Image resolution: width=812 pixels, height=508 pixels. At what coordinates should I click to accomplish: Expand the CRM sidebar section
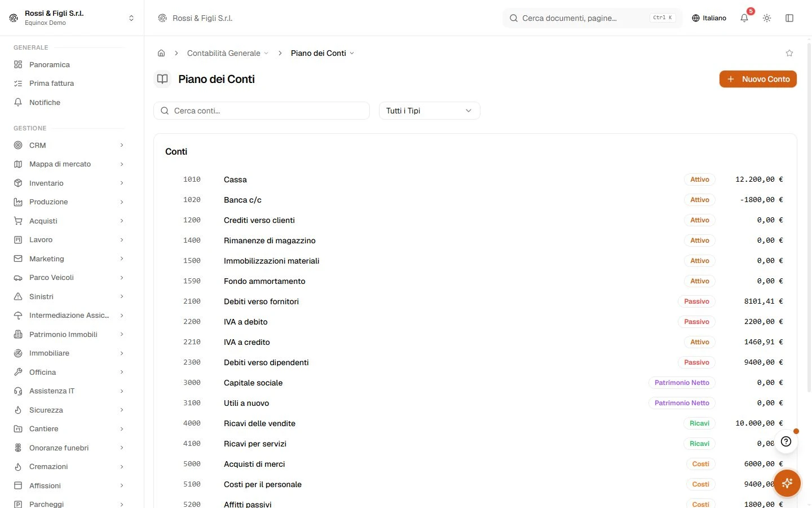pyautogui.click(x=69, y=145)
